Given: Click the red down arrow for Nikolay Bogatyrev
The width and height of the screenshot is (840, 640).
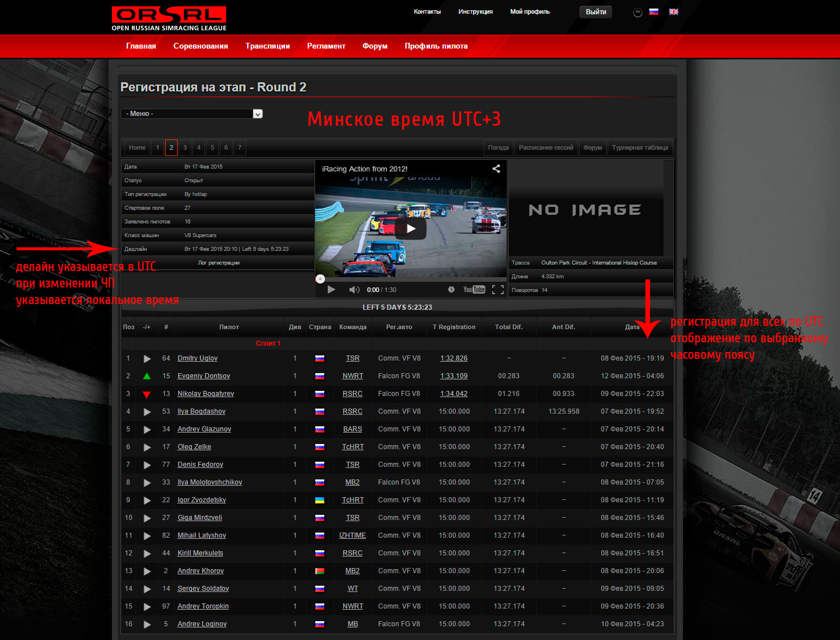Looking at the screenshot, I should click(147, 394).
